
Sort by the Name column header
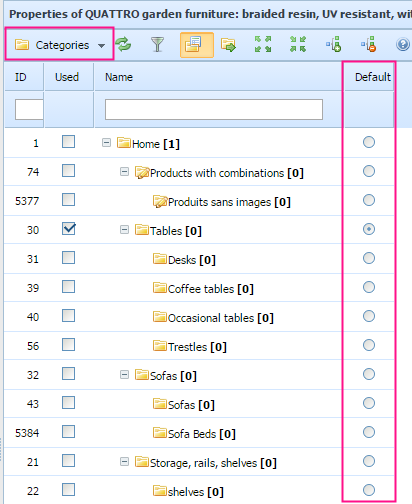(119, 77)
